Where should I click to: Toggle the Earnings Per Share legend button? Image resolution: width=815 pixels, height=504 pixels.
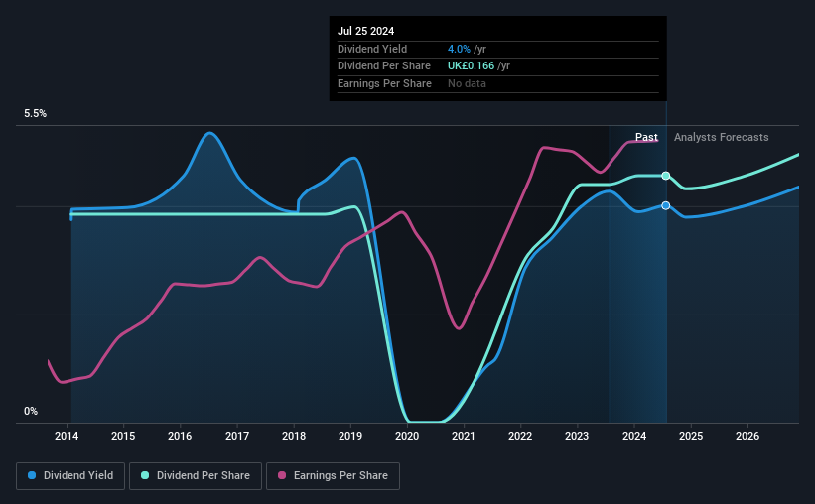tap(333, 476)
